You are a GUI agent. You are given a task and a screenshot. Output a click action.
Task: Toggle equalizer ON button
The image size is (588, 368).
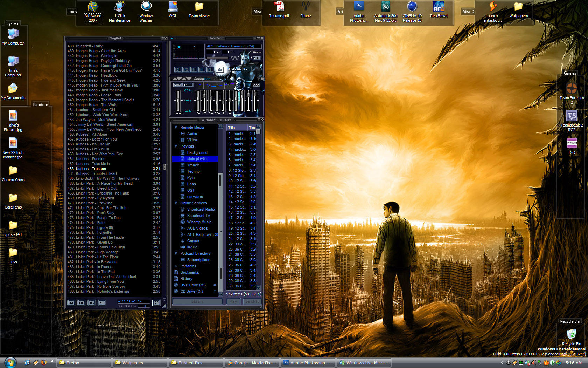177,85
